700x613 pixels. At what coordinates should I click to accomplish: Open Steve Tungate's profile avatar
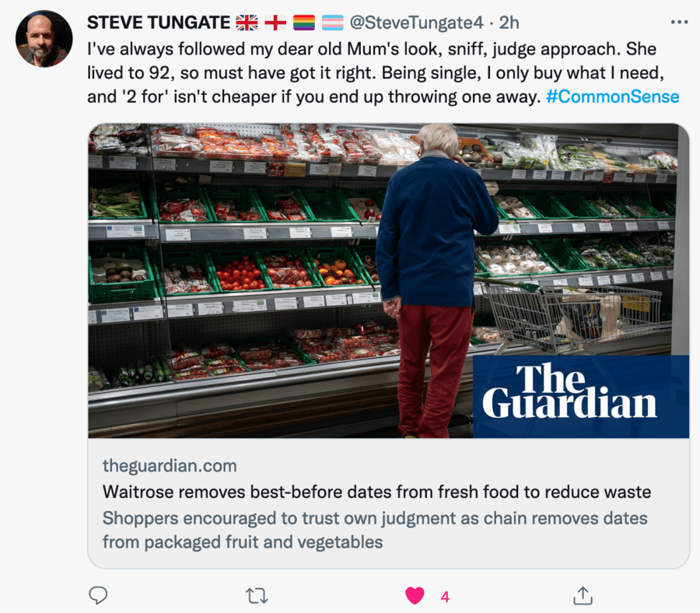pyautogui.click(x=44, y=39)
